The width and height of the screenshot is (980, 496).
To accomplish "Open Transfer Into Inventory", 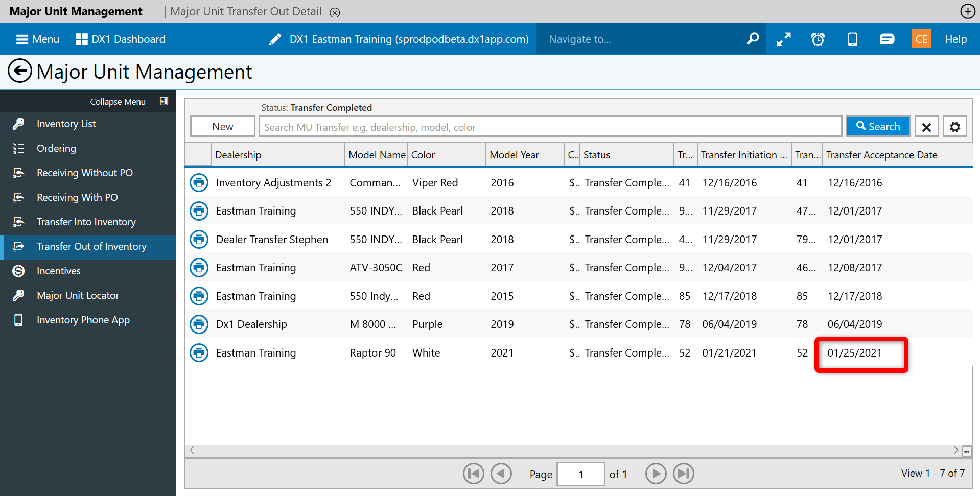I will (88, 222).
